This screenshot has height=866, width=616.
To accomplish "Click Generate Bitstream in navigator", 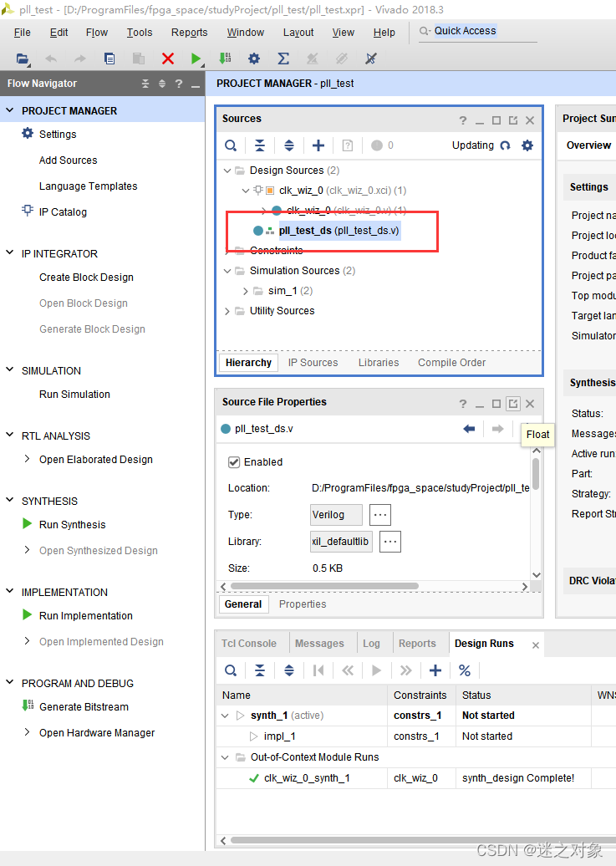I will click(x=84, y=707).
